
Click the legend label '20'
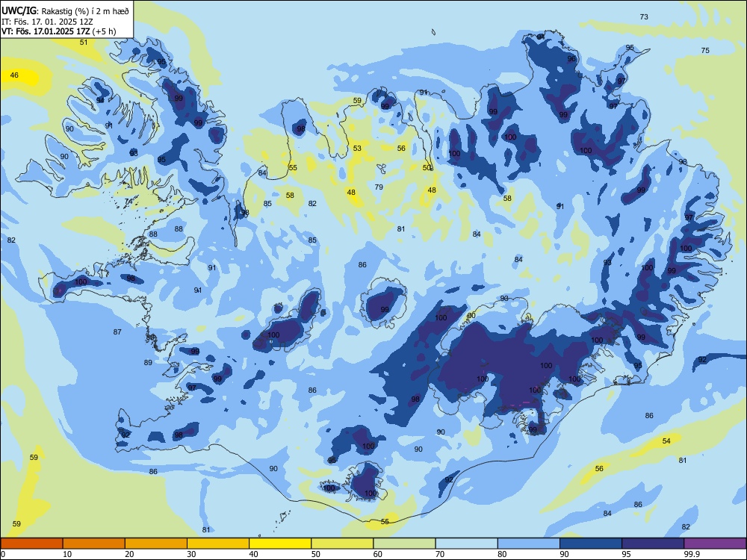129,554
